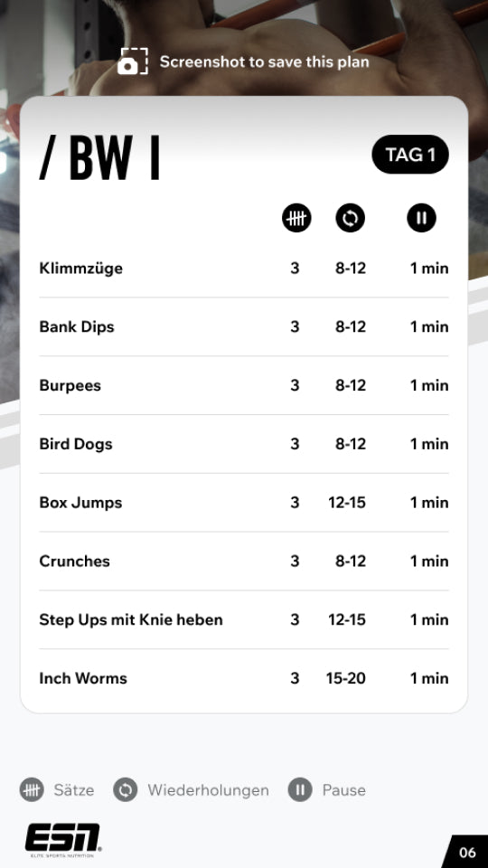Click the page number 06 corner tab
Screen dimensions: 488x868
click(x=466, y=852)
